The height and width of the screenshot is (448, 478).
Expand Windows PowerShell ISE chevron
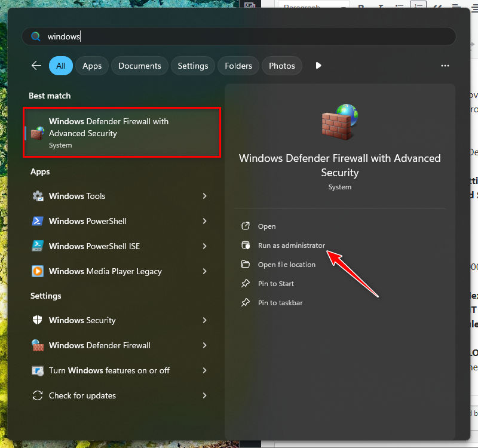(x=204, y=246)
